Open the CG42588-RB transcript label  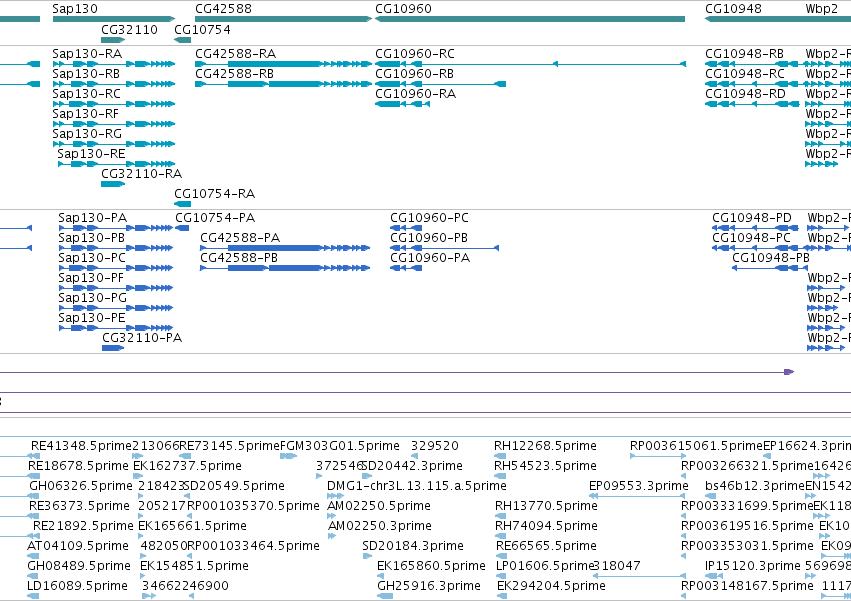coord(234,74)
